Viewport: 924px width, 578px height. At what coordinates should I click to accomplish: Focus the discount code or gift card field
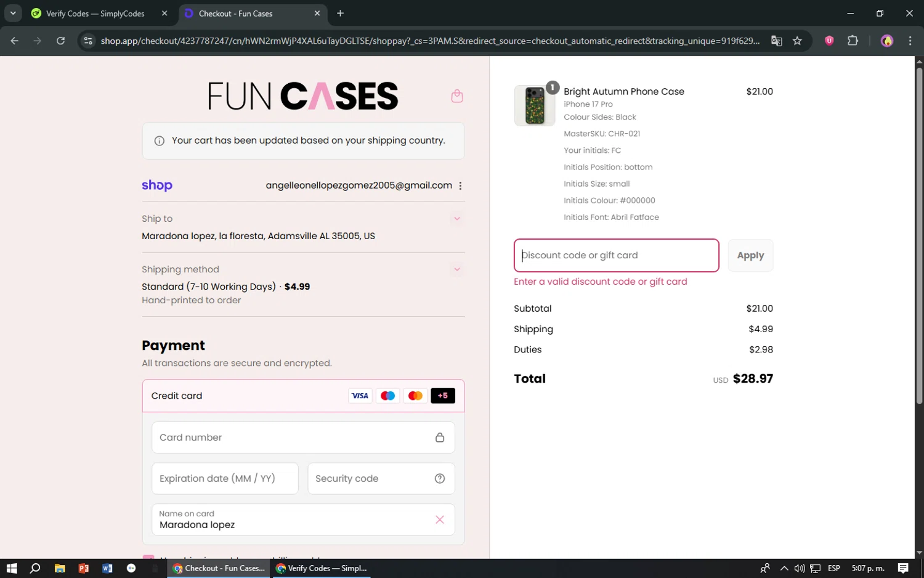pyautogui.click(x=617, y=255)
